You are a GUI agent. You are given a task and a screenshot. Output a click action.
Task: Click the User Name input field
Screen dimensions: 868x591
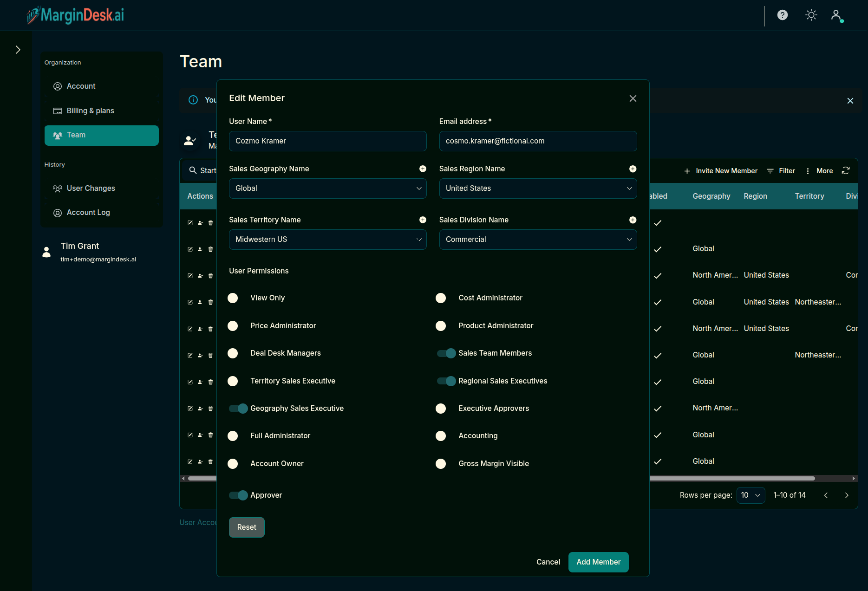(x=327, y=141)
